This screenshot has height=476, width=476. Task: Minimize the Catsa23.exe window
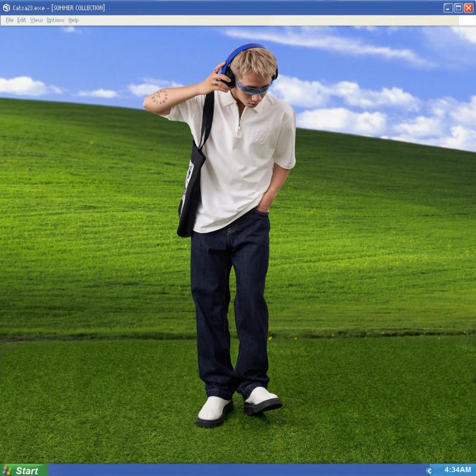[x=448, y=8]
